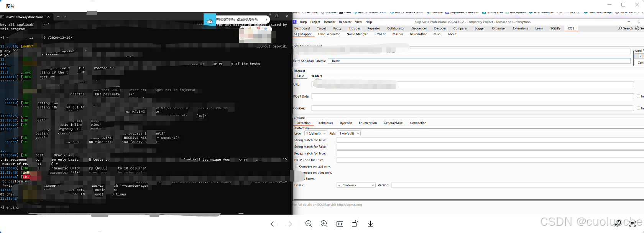Switch to request Headers tab
Viewport: 644px width, 233px height.
click(x=316, y=76)
